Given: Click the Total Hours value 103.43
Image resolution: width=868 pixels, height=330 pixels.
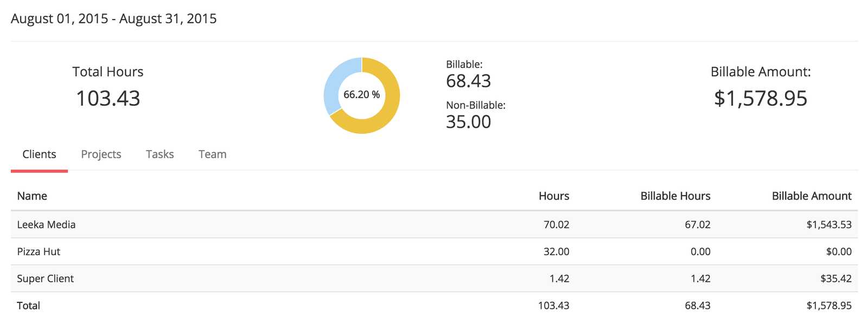Looking at the screenshot, I should pos(108,99).
